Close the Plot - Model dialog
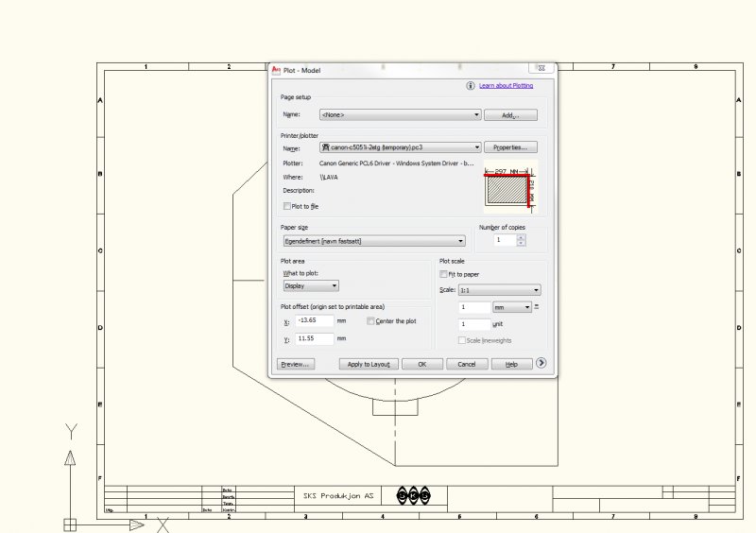The width and height of the screenshot is (756, 533). coord(541,68)
